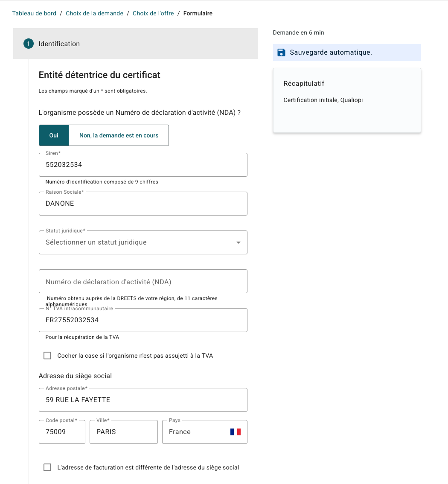Select "Oui" for NDA question
448x484 pixels.
54,135
